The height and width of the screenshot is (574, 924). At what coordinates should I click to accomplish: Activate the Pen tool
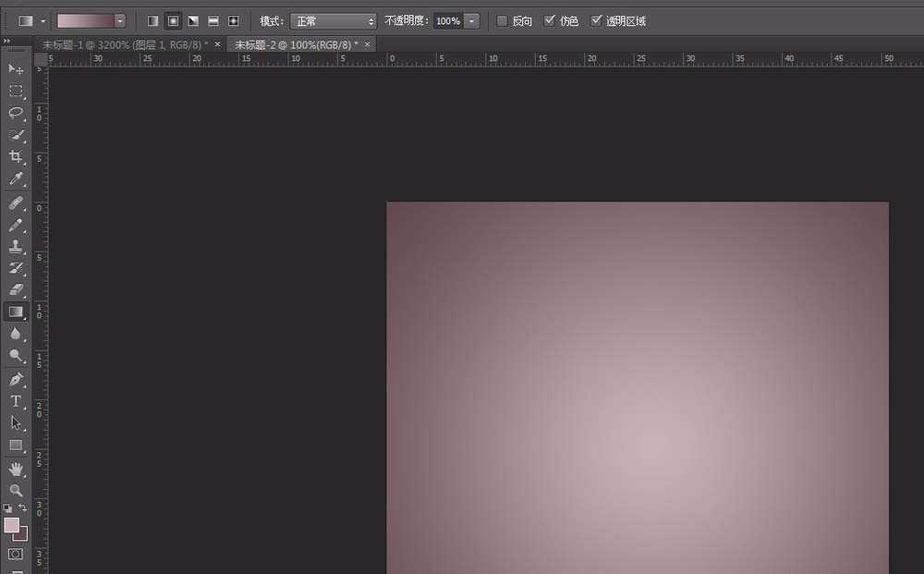coord(16,379)
